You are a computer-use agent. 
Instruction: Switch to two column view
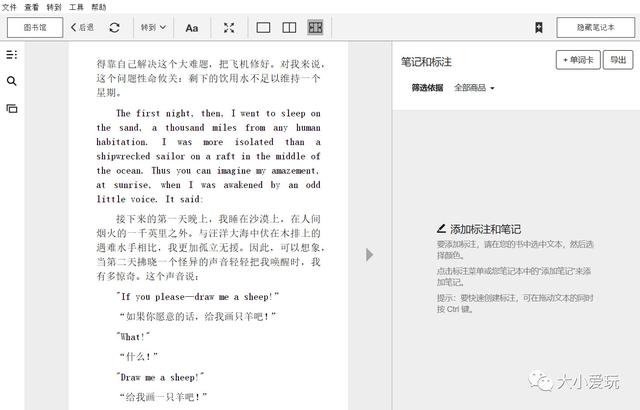tap(289, 28)
